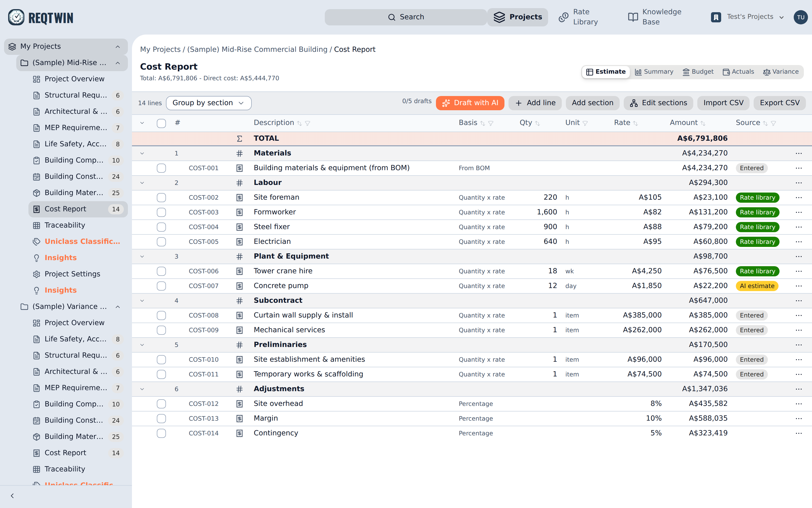This screenshot has width=812, height=508.
Task: Switch to the Budget tab
Action: pyautogui.click(x=698, y=72)
